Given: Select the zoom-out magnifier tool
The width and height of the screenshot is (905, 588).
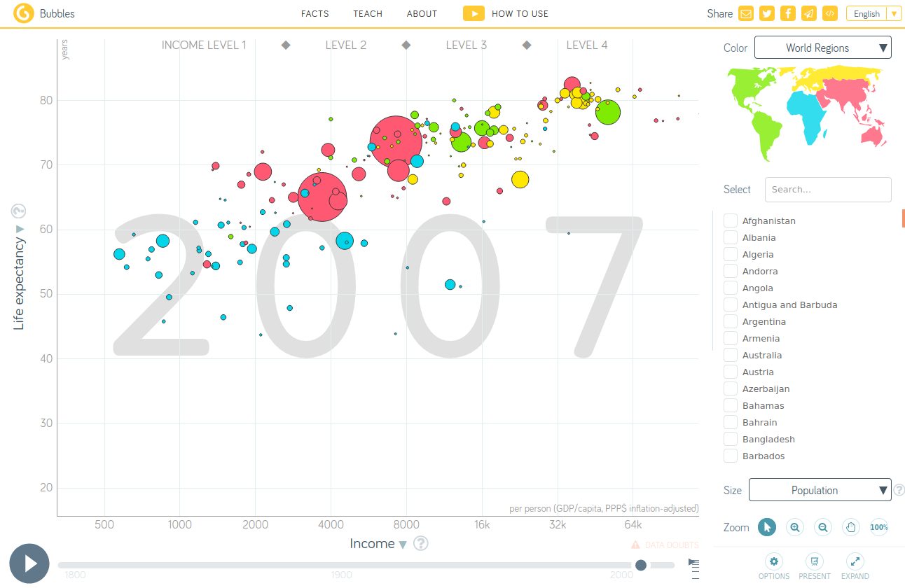Looking at the screenshot, I should pyautogui.click(x=823, y=528).
